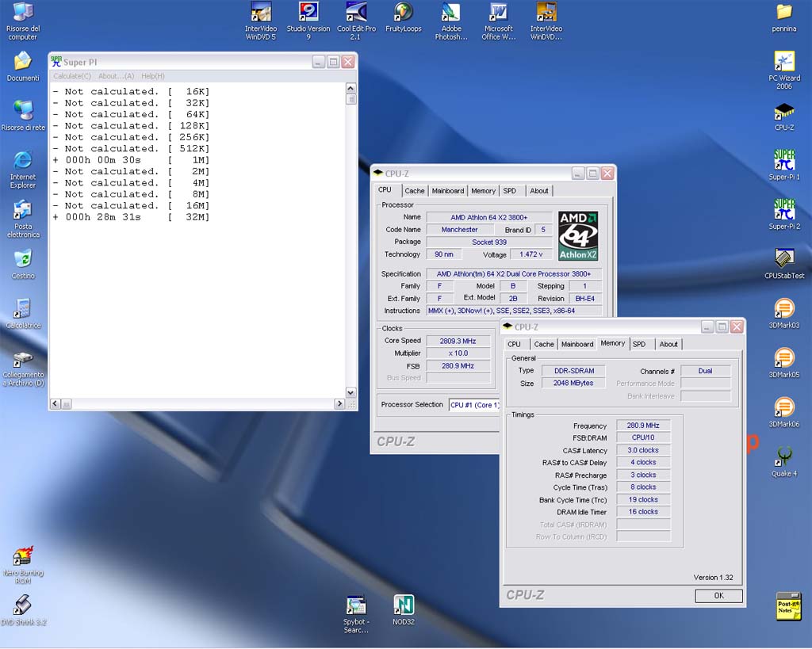
Task: Click OK button in CPU-Z Memory window
Action: 718,596
